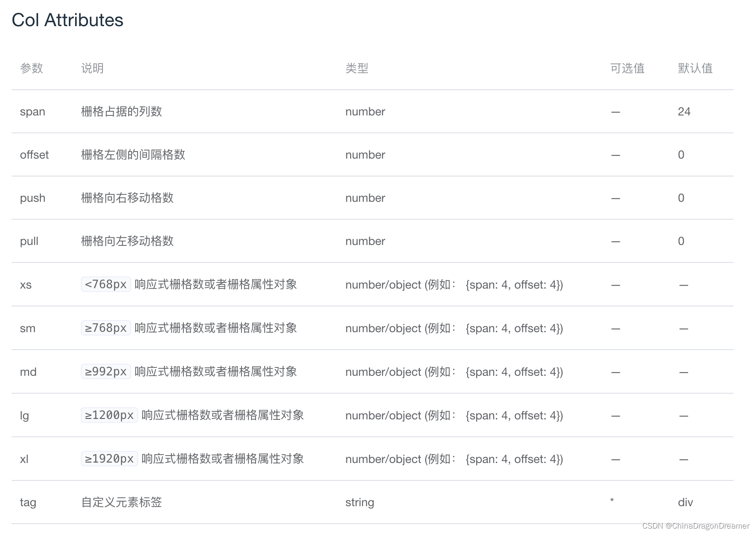Click default value '0' in offset row
756x534 pixels.
coord(681,155)
